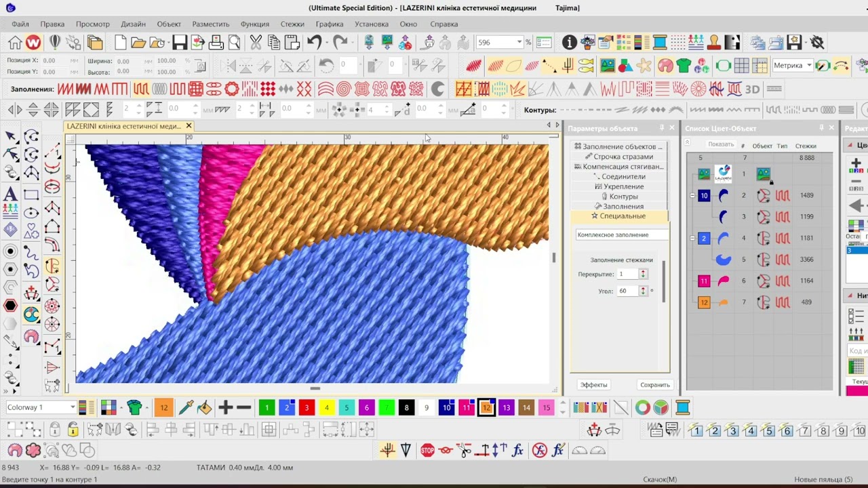Select green color swatch 1 in the palette
Viewport: 868px width, 488px height.
pos(267,407)
